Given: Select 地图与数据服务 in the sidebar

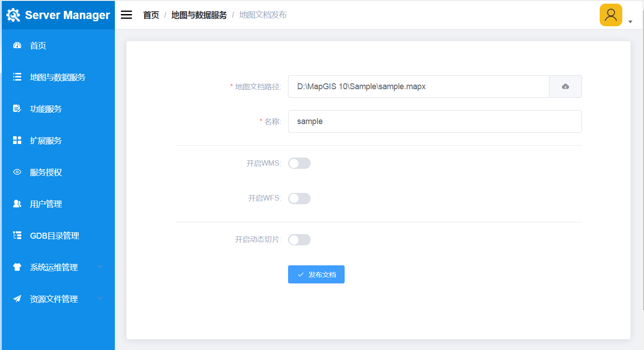Looking at the screenshot, I should point(58,77).
